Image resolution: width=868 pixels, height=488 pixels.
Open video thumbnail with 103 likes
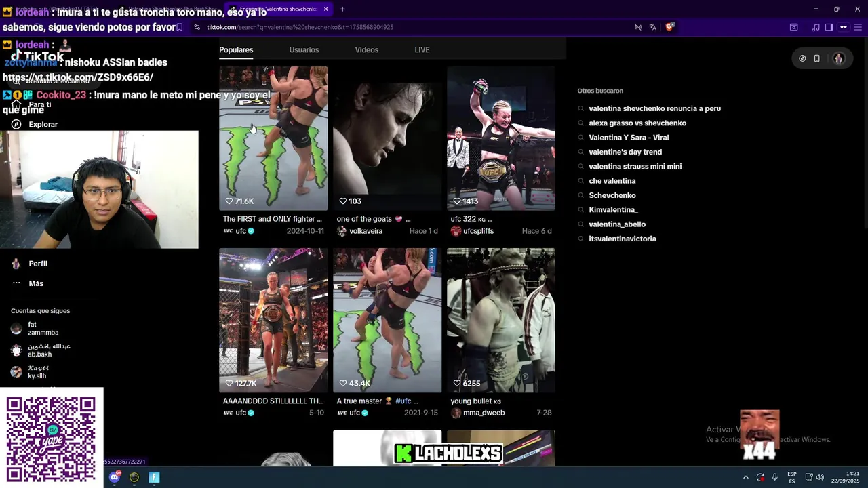387,138
